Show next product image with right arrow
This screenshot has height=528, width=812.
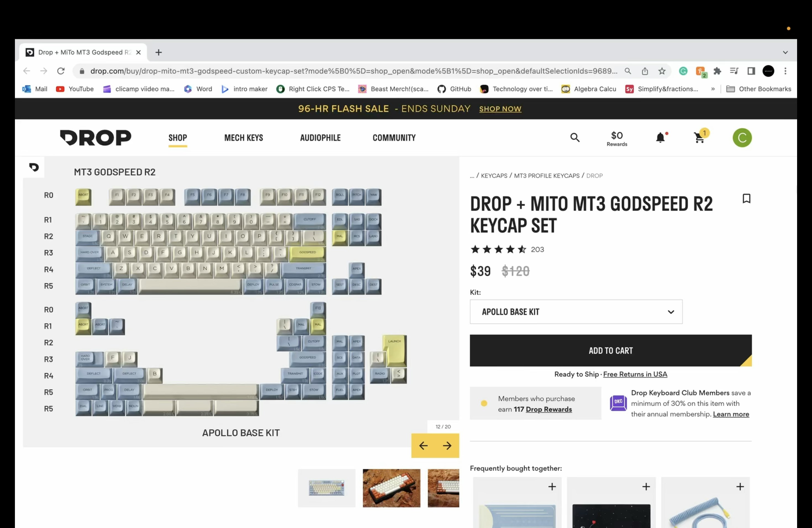click(x=447, y=446)
